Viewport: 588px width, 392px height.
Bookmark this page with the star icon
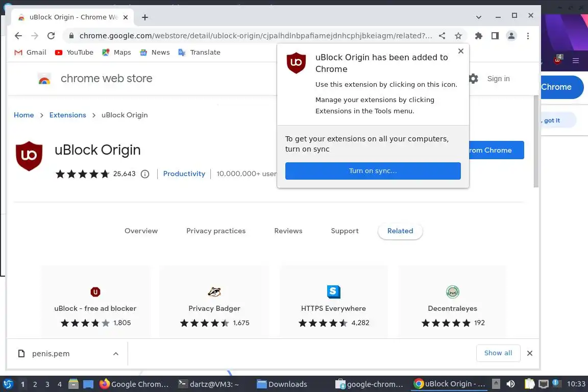[x=458, y=36]
